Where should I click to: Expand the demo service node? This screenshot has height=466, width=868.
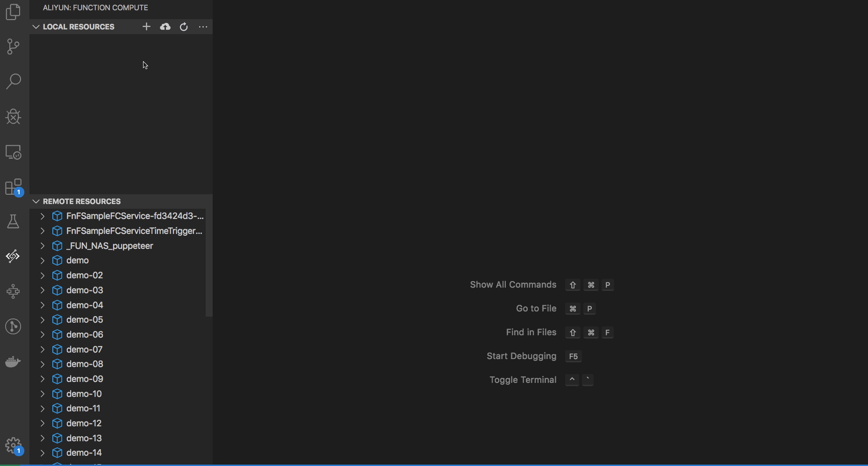coord(43,261)
